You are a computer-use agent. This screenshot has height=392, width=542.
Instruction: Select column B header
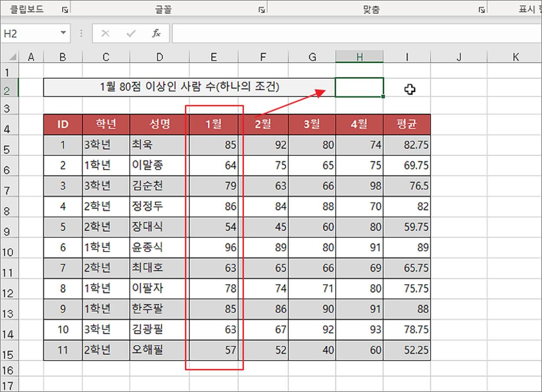63,57
